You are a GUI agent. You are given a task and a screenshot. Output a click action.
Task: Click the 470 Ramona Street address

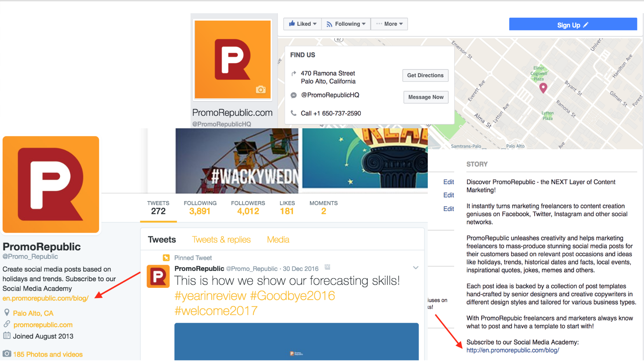[328, 77]
